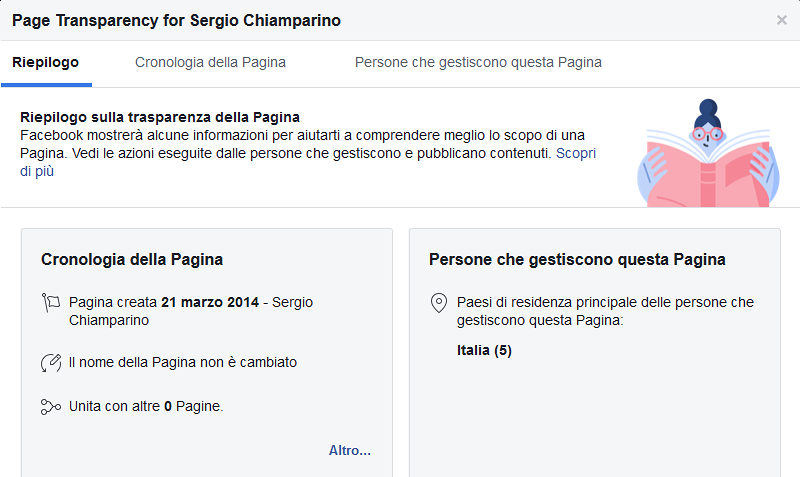Open the Cronologia della Pagina tab
This screenshot has height=477, width=800.
tap(210, 62)
